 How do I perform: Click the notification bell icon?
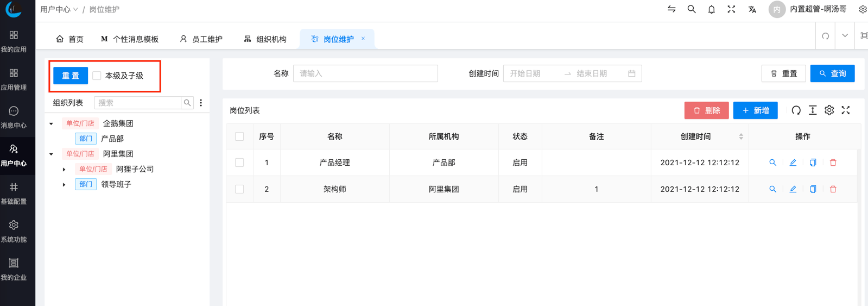pos(711,9)
